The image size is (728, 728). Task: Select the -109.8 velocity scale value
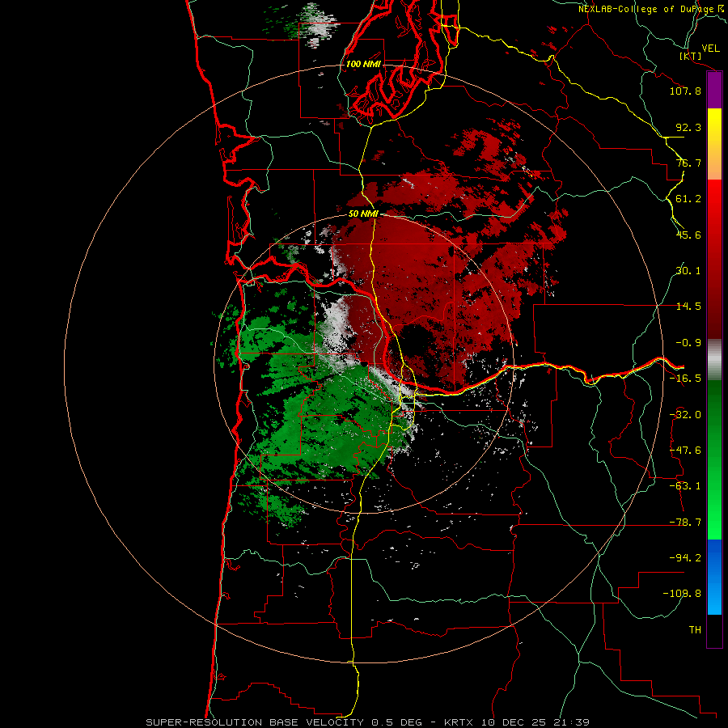[682, 594]
